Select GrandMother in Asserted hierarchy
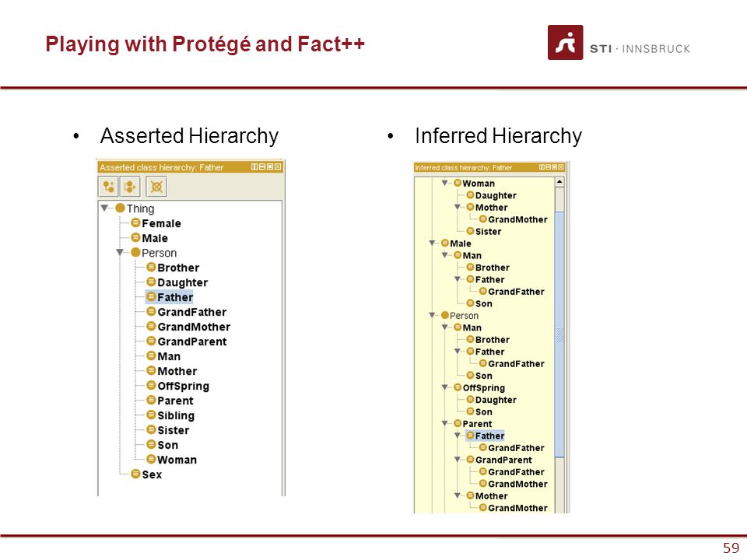The image size is (747, 560). click(194, 327)
